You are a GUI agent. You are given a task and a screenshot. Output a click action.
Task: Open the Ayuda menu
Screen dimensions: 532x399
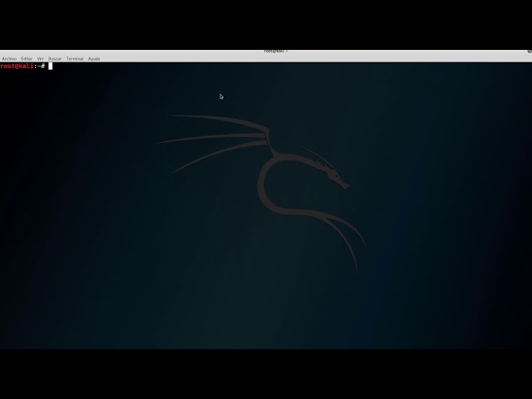pos(94,59)
